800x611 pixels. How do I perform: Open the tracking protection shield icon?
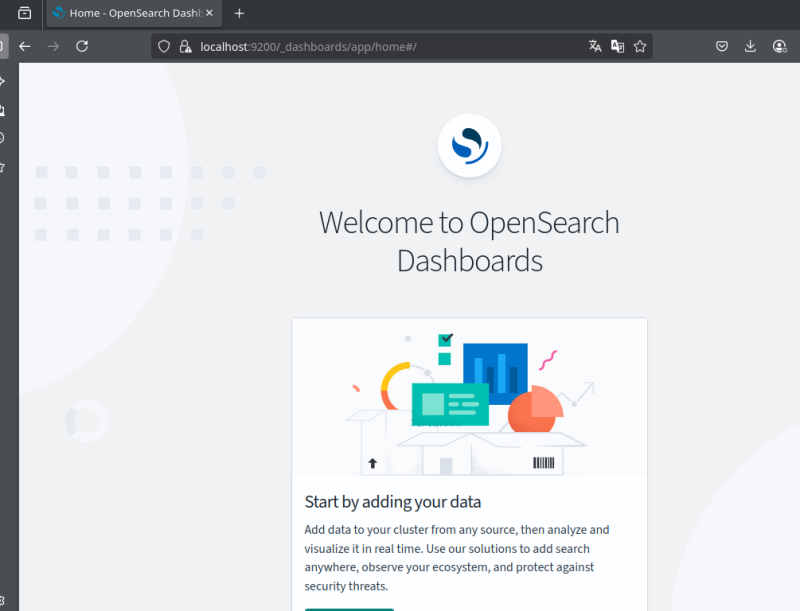164,46
